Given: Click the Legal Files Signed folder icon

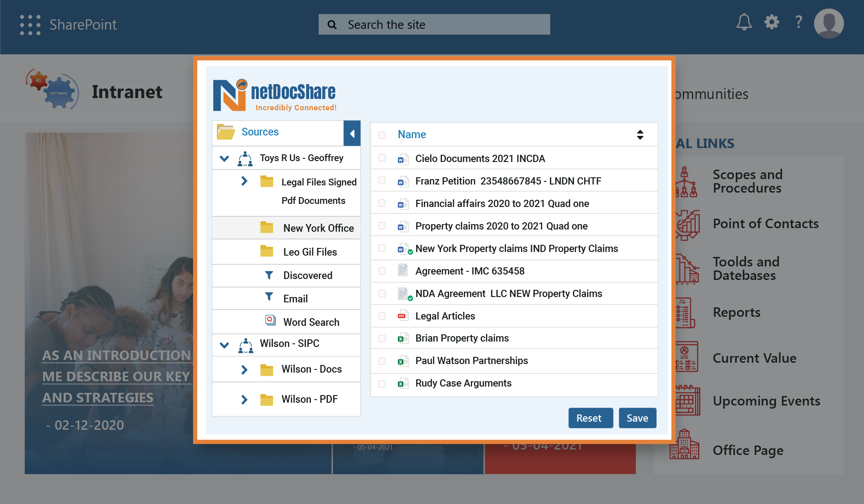Looking at the screenshot, I should pyautogui.click(x=267, y=181).
